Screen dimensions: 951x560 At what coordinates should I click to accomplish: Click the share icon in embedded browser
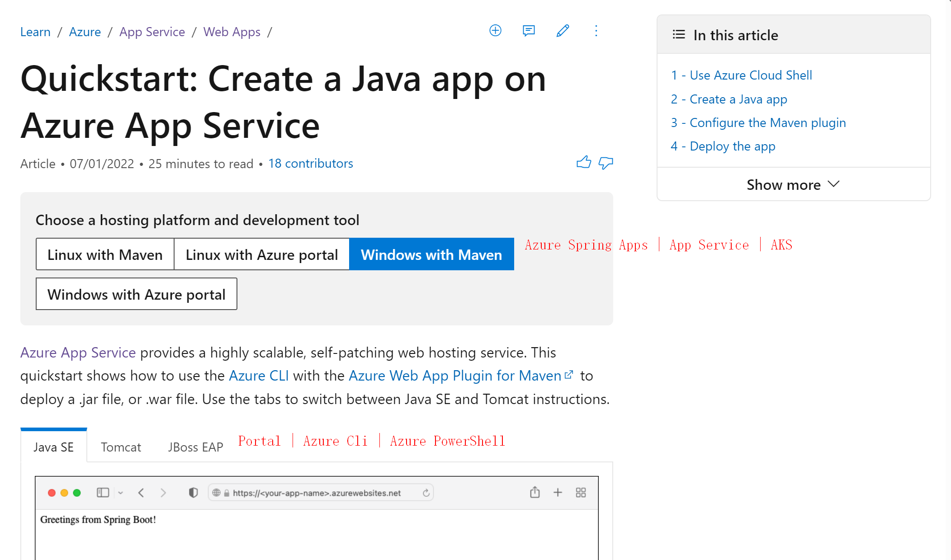(x=535, y=492)
